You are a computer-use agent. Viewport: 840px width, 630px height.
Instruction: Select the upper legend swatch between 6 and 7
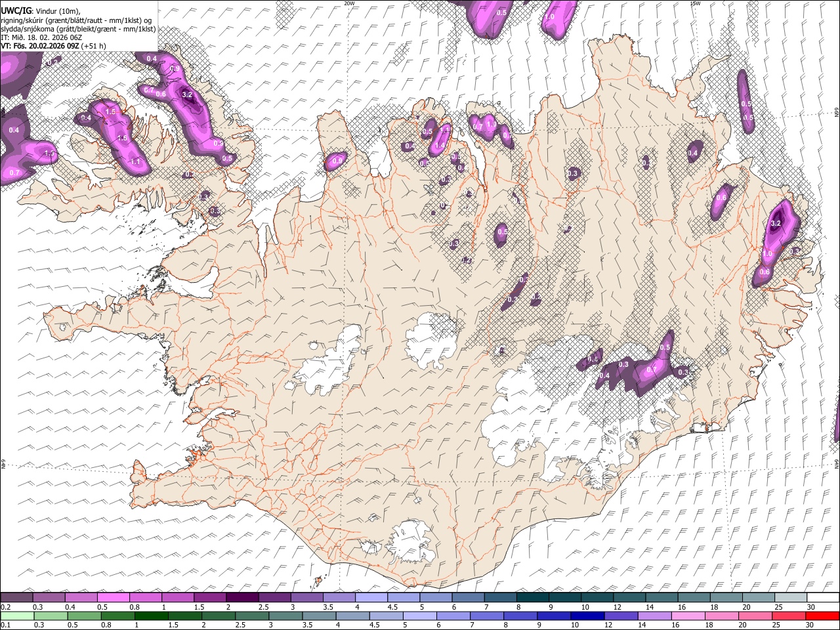click(468, 598)
